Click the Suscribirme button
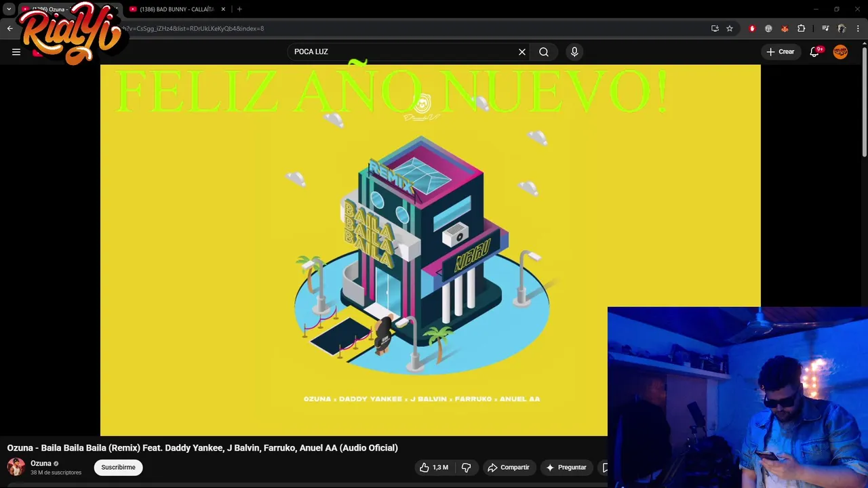The height and width of the screenshot is (488, 868). [119, 467]
